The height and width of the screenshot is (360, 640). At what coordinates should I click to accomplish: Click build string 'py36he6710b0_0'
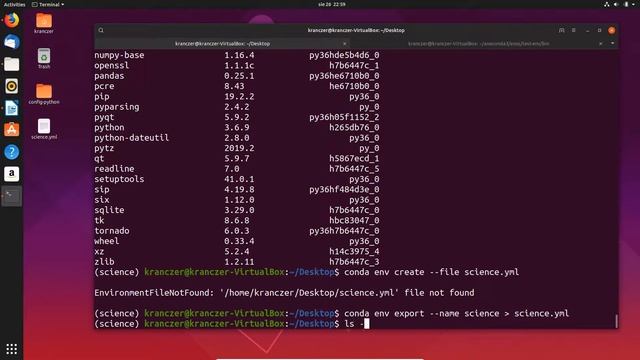(344, 76)
